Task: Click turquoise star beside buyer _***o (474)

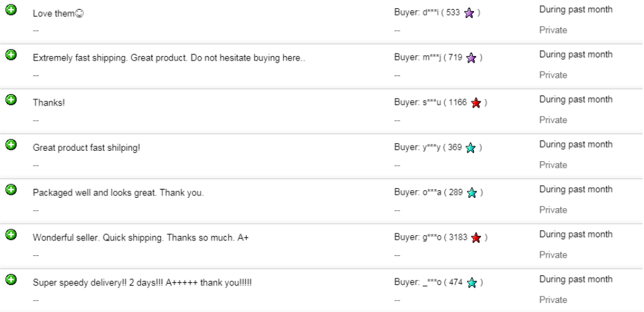Action: (x=471, y=284)
